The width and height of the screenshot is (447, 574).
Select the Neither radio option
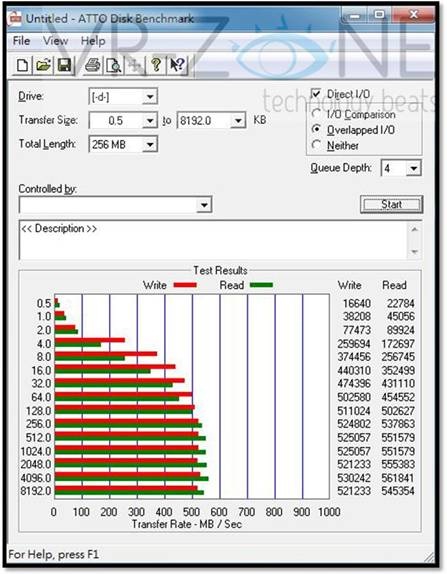(316, 145)
